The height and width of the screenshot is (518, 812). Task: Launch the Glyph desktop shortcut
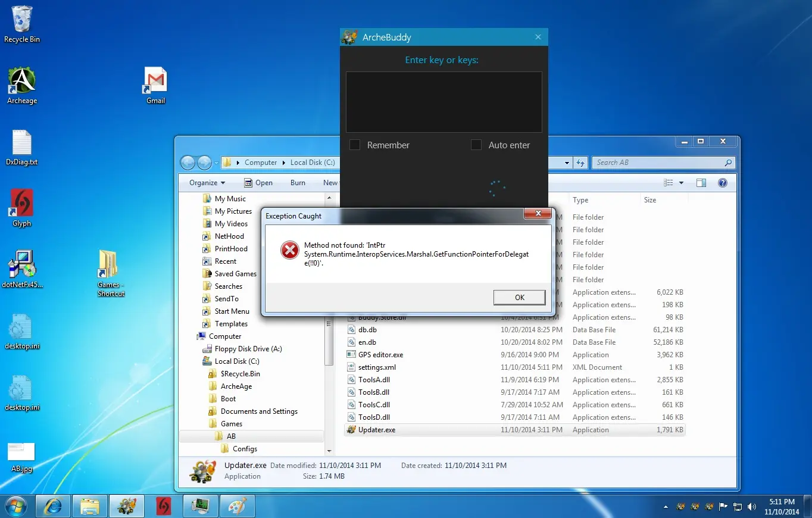(x=22, y=208)
